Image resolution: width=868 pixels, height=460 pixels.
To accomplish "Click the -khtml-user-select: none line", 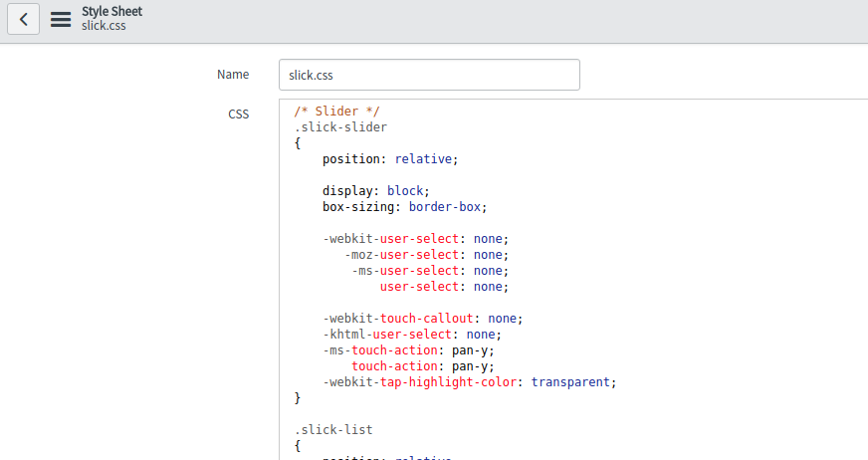I will [x=412, y=335].
